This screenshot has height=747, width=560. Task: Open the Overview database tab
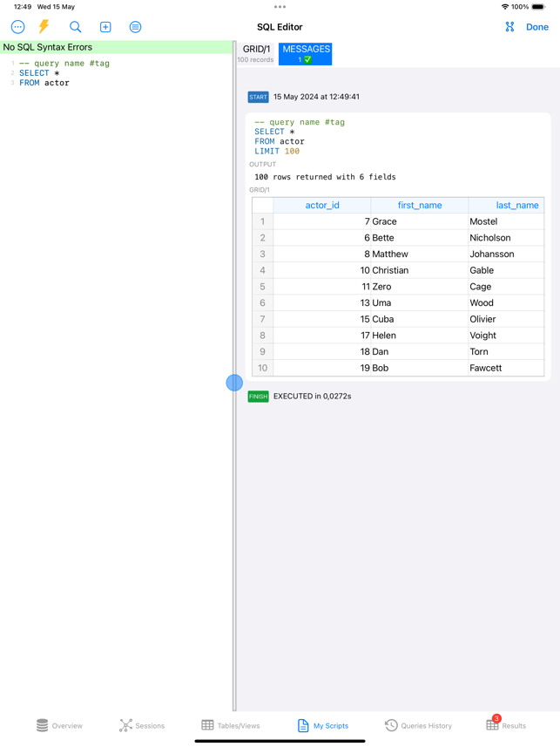coord(59,725)
